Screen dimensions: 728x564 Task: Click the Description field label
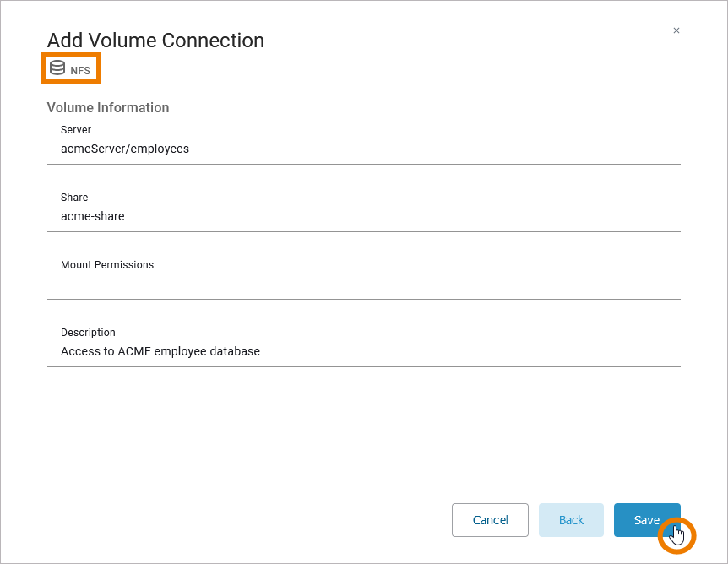pos(88,333)
